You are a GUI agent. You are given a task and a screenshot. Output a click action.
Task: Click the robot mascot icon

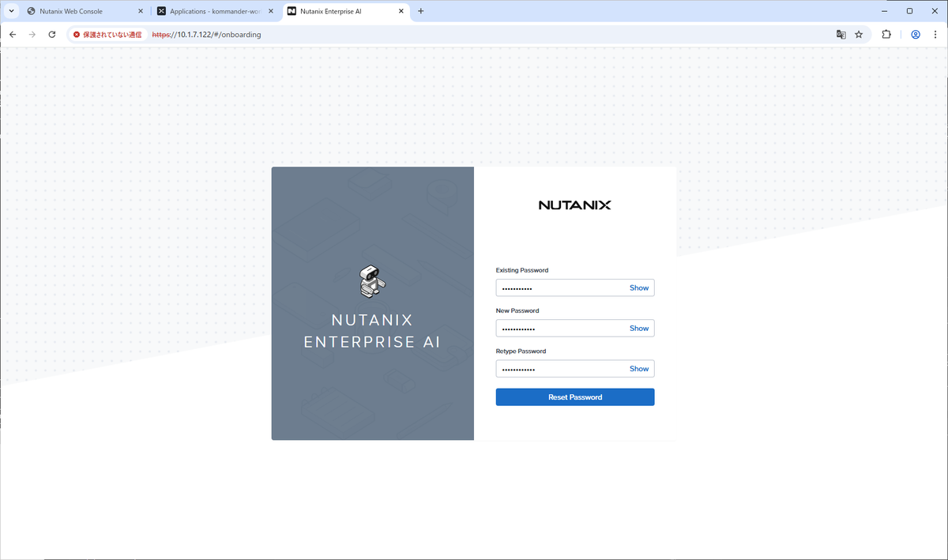[372, 282]
